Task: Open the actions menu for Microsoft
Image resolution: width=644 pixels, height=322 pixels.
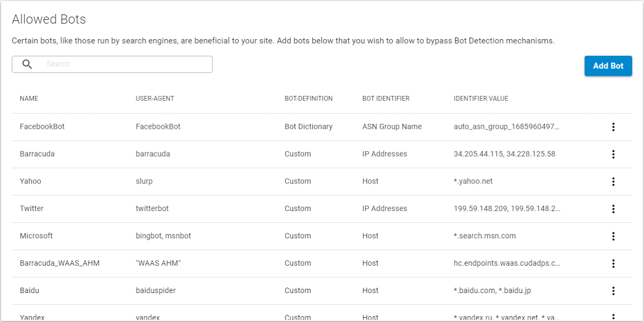Action: (613, 236)
